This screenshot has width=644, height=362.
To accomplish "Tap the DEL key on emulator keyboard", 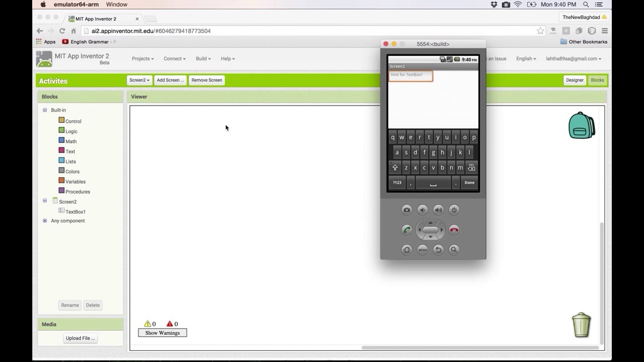I will (471, 167).
